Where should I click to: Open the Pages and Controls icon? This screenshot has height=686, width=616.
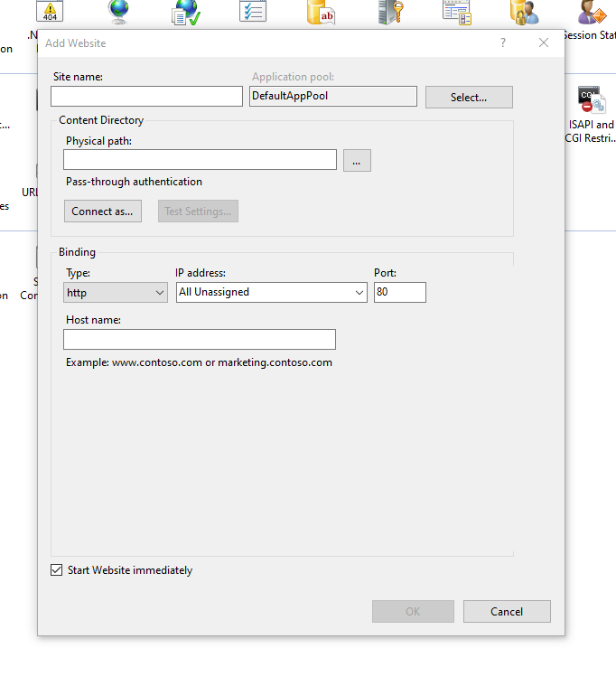[456, 12]
